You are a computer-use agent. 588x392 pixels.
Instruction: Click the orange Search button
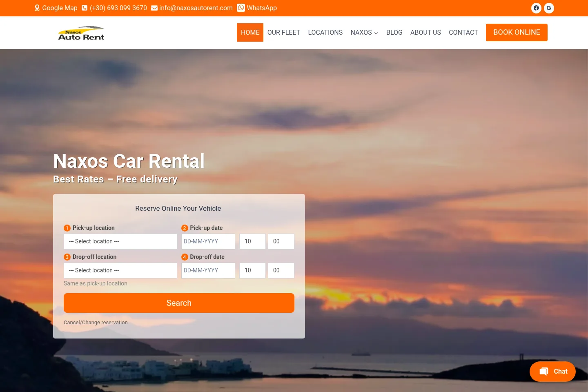point(179,303)
